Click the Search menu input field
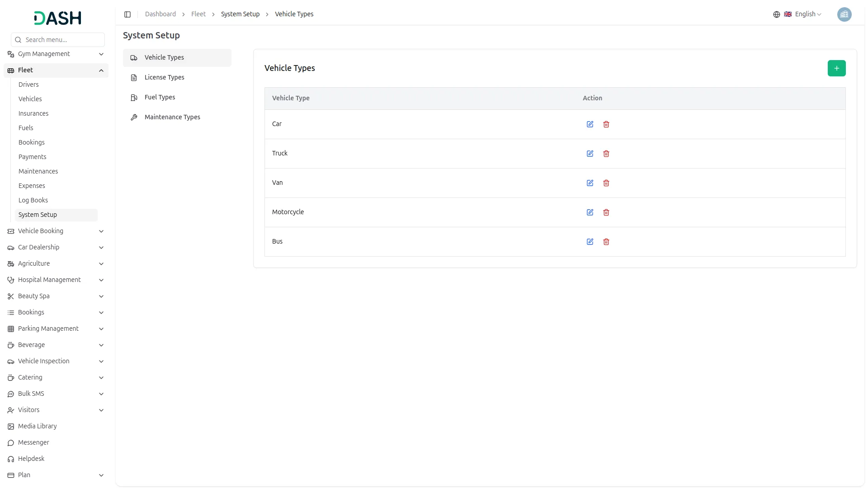The width and height of the screenshot is (868, 488). 58,40
